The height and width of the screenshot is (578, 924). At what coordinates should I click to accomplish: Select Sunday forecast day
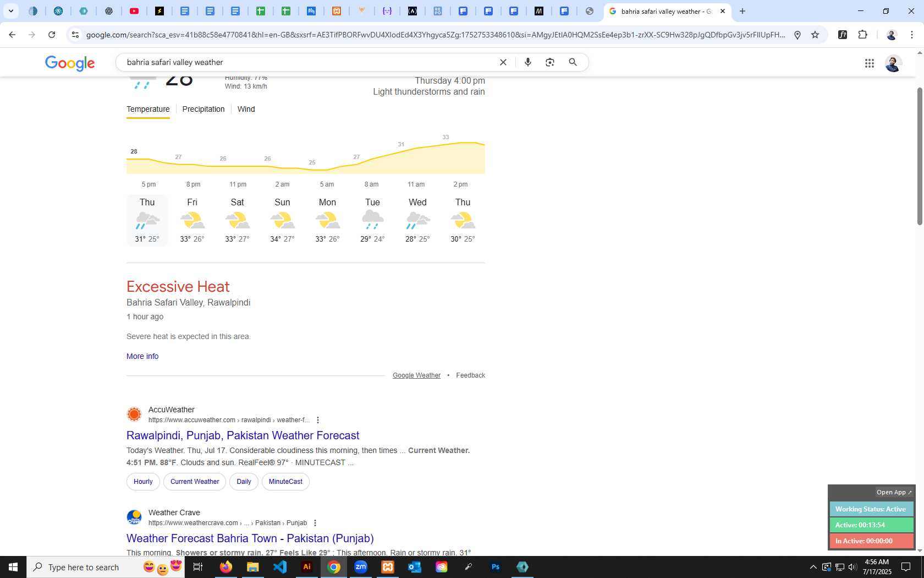click(x=282, y=220)
